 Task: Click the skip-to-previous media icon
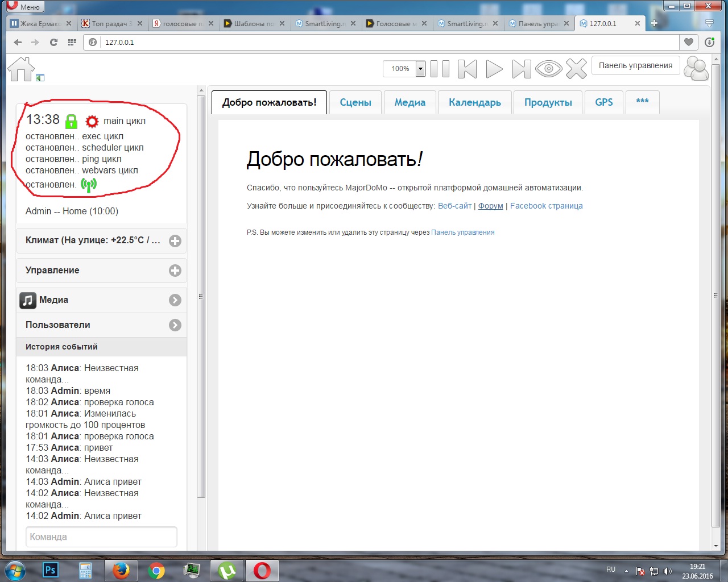tap(467, 69)
